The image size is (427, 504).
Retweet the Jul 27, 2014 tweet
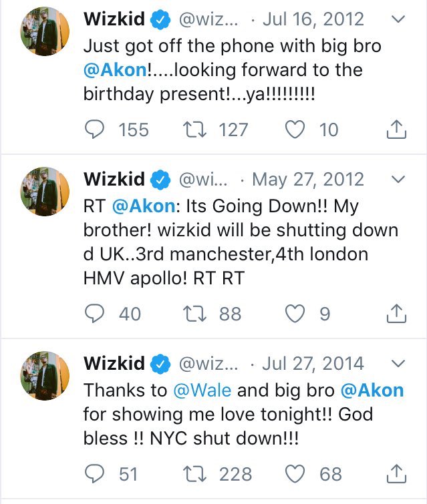(x=196, y=474)
